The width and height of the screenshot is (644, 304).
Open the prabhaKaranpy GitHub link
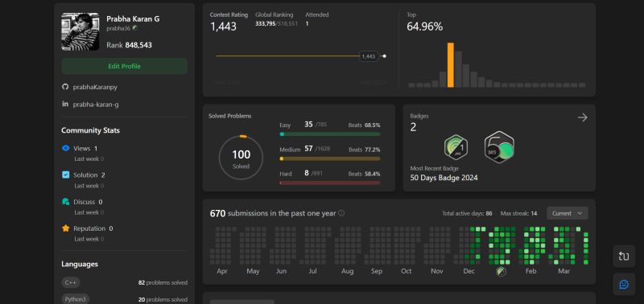(x=95, y=87)
